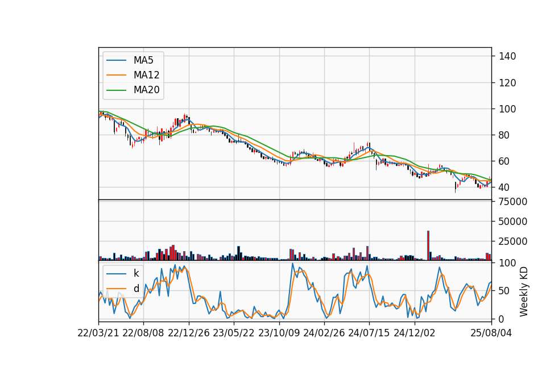Click price axis value 140

(507, 56)
